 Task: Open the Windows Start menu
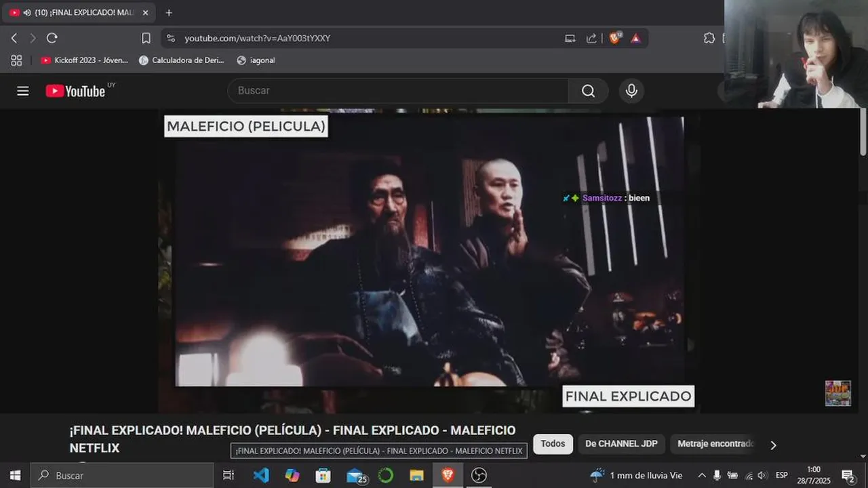pyautogui.click(x=15, y=475)
